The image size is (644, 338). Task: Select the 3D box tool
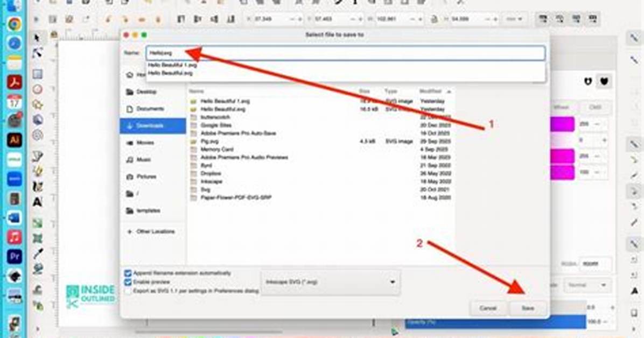pos(37,119)
